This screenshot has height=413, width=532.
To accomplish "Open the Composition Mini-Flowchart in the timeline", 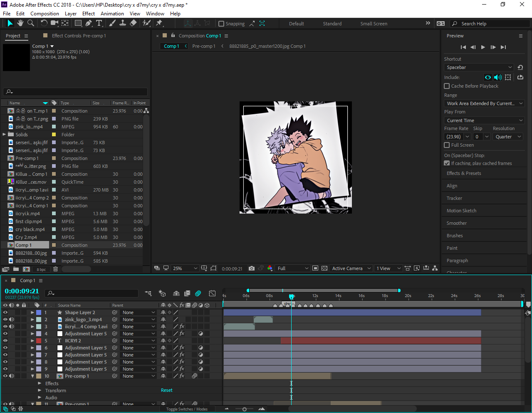I will [148, 293].
